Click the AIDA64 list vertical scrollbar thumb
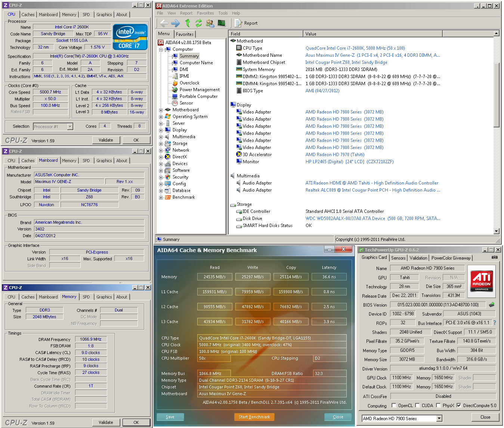 point(497,95)
